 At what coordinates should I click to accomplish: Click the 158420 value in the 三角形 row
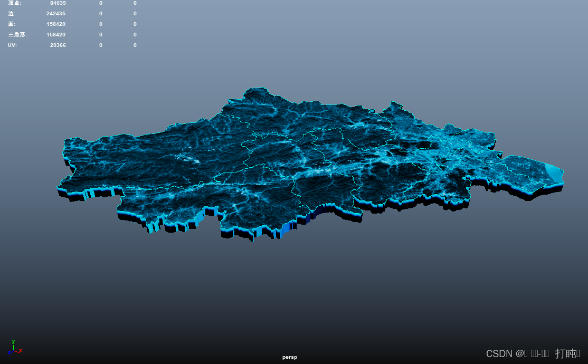(x=56, y=34)
